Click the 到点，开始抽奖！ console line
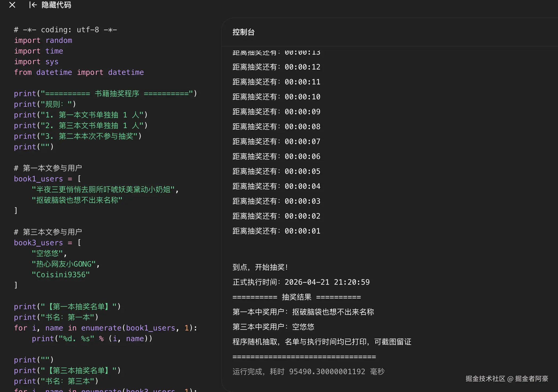 [x=260, y=267]
